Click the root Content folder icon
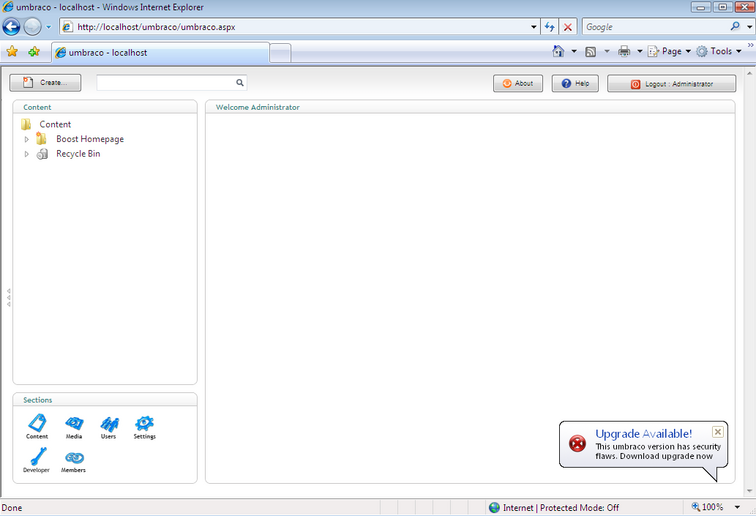This screenshot has width=756, height=516. 26,124
